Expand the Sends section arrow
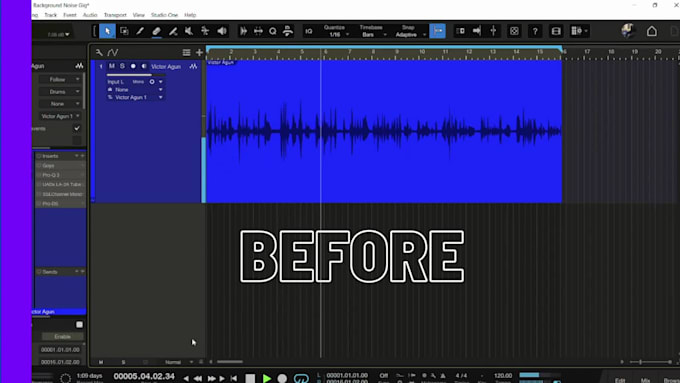 (76, 272)
